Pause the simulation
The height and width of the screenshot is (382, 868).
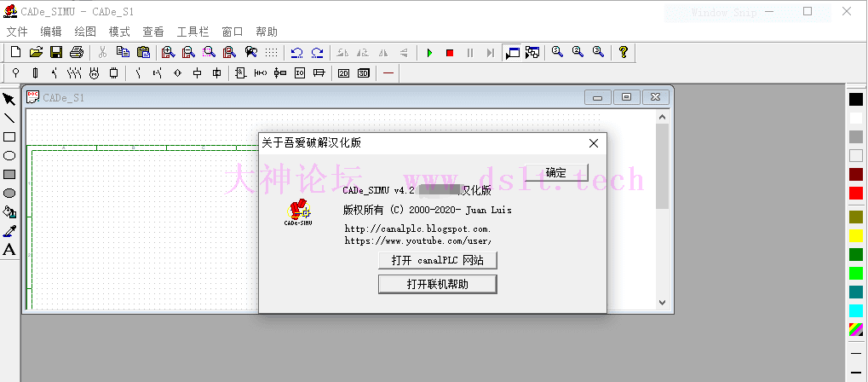tap(470, 53)
